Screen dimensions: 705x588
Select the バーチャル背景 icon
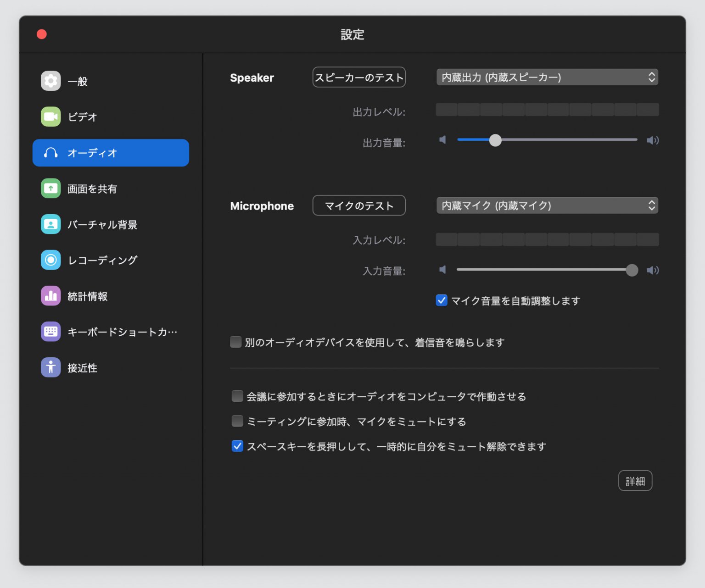(x=50, y=224)
